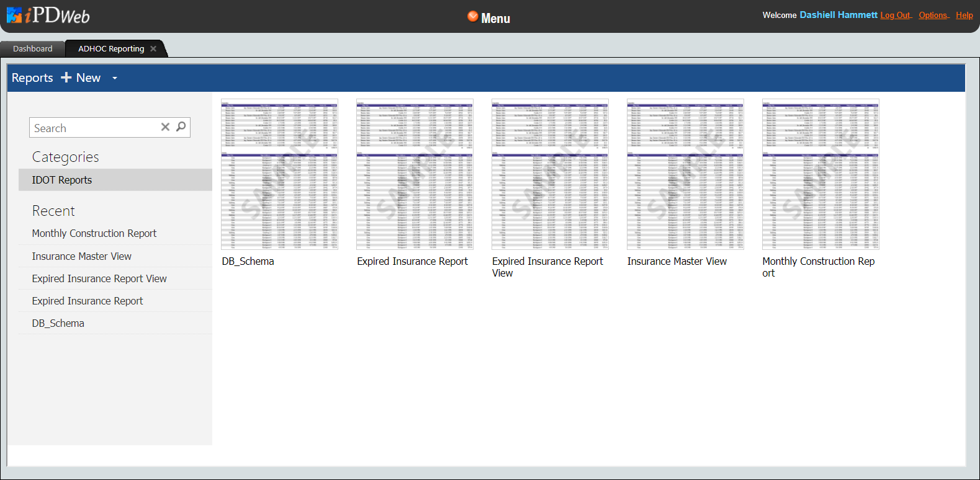Switch to the Dashboard tab
This screenshot has width=980, height=480.
33,49
